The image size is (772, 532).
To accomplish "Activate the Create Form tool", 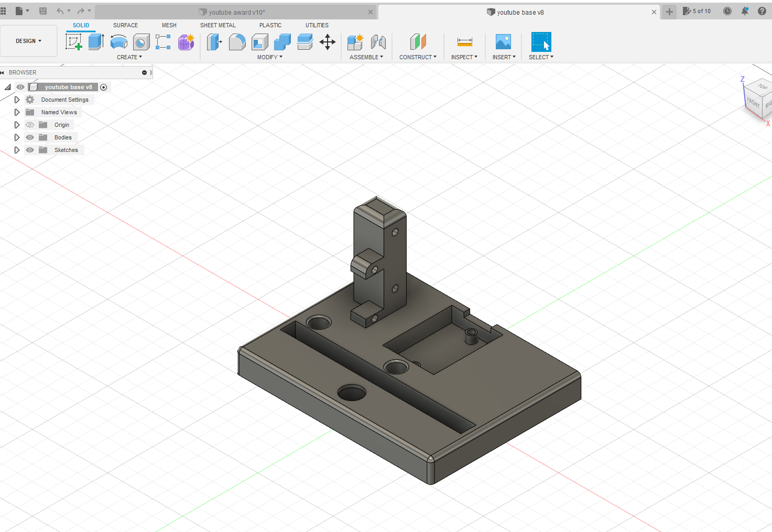I will 186,42.
